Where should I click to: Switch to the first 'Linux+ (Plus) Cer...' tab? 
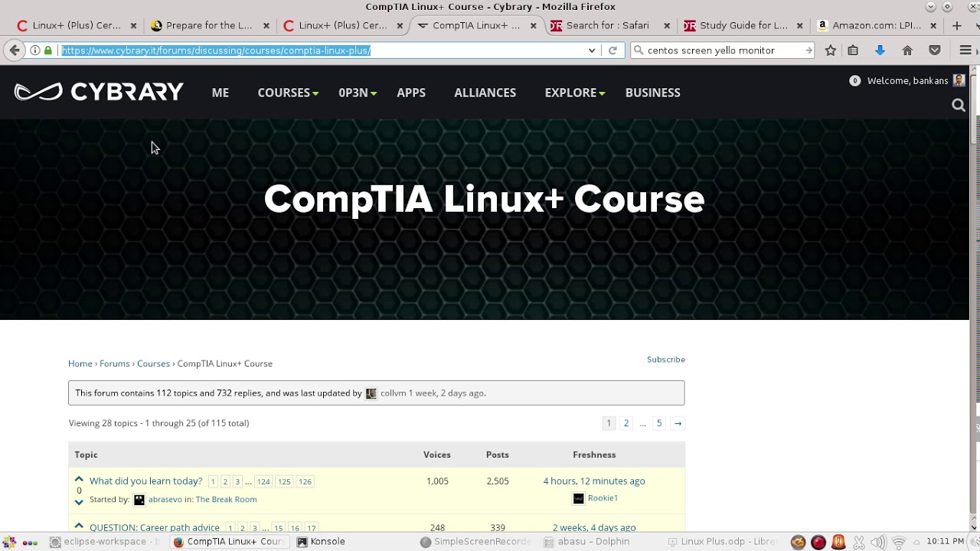[x=76, y=25]
